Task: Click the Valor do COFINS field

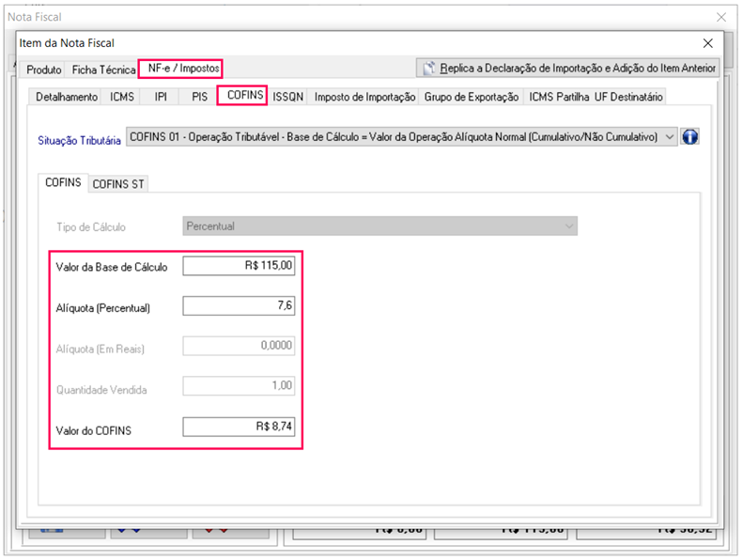Action: 239,428
